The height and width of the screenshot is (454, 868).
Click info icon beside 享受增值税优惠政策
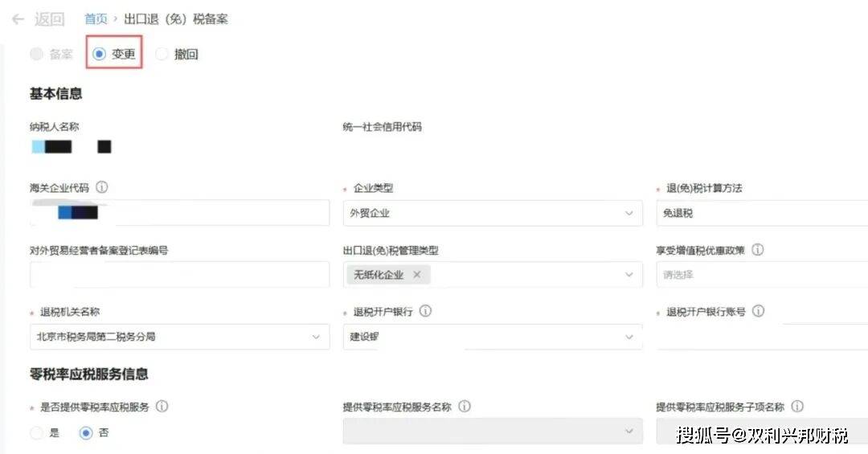tap(757, 250)
